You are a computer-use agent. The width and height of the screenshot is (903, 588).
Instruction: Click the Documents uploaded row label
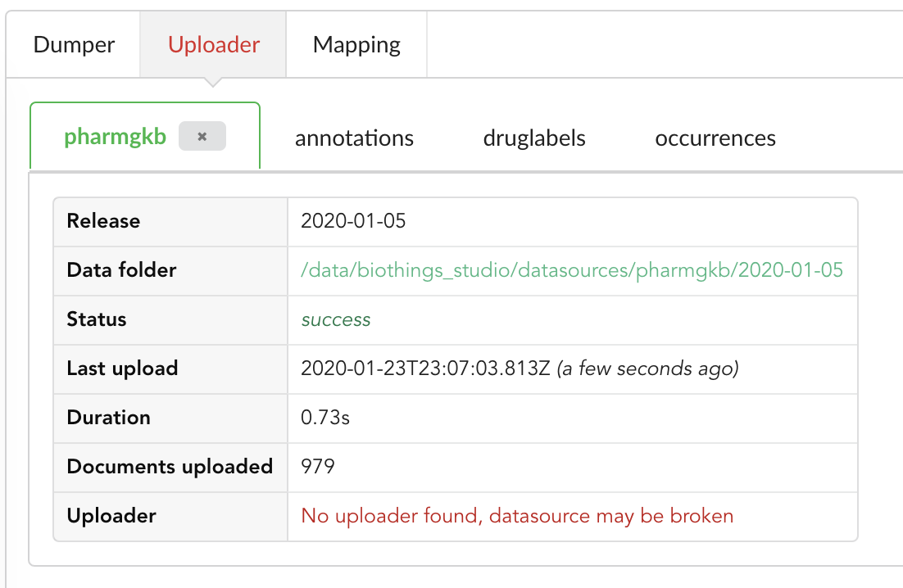pyautogui.click(x=170, y=467)
